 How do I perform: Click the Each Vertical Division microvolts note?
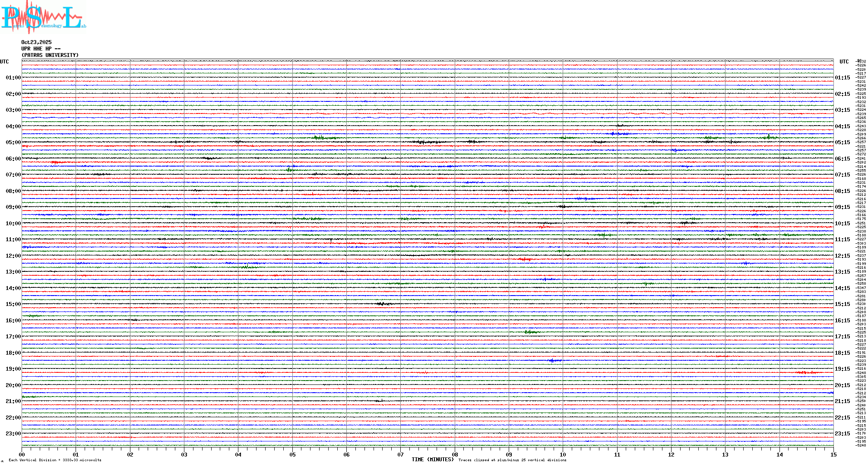[x=55, y=460]
